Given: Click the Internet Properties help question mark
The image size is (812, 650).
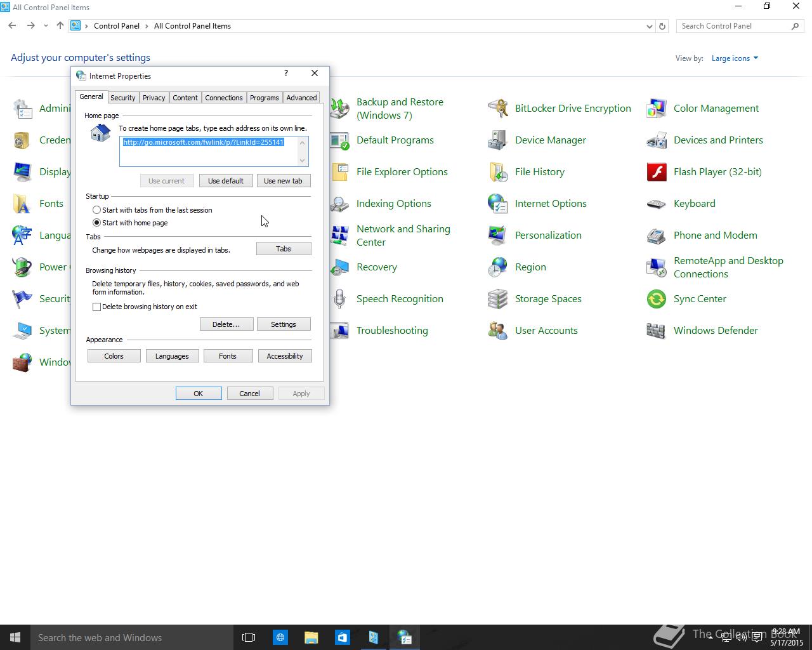Looking at the screenshot, I should click(286, 74).
